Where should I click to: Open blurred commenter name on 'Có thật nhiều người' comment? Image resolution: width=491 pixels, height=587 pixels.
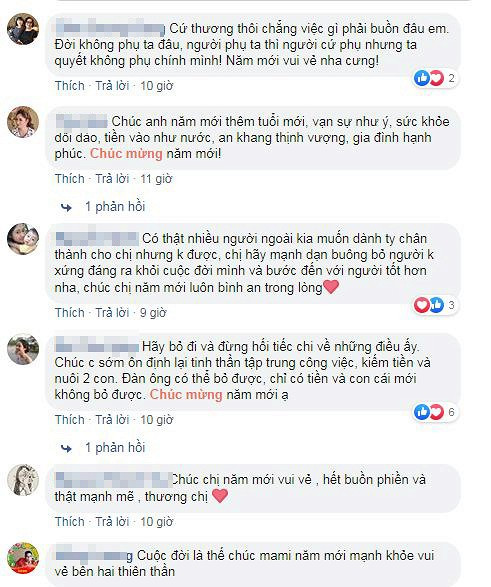click(97, 238)
